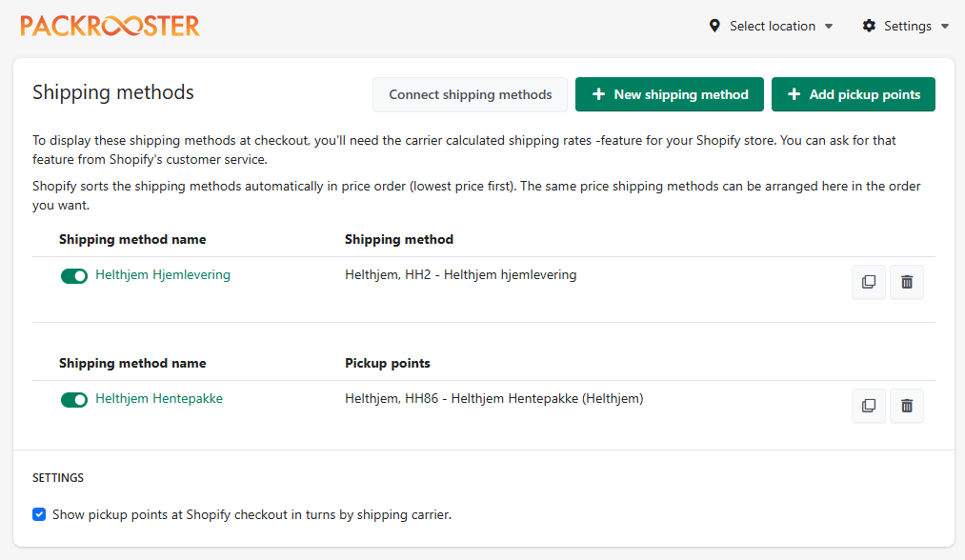The width and height of the screenshot is (965, 560).
Task: Disable the Helthjem Hjemlevering toggle
Action: [x=74, y=275]
